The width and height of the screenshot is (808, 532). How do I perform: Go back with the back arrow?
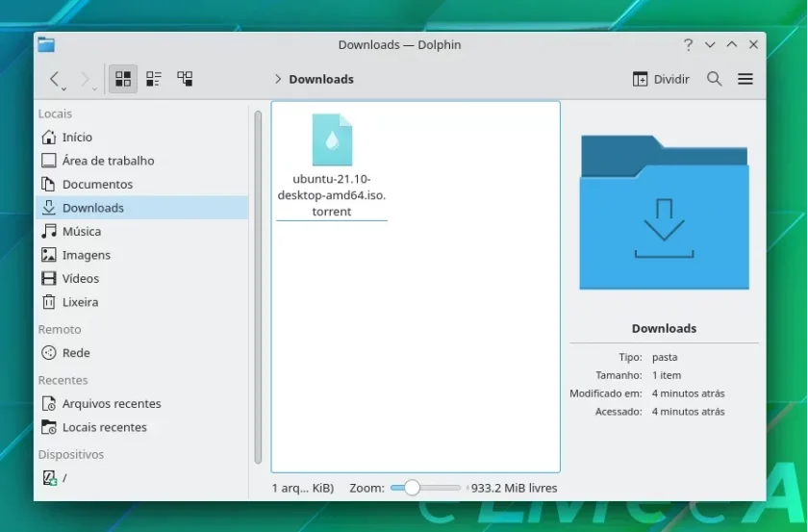[54, 79]
